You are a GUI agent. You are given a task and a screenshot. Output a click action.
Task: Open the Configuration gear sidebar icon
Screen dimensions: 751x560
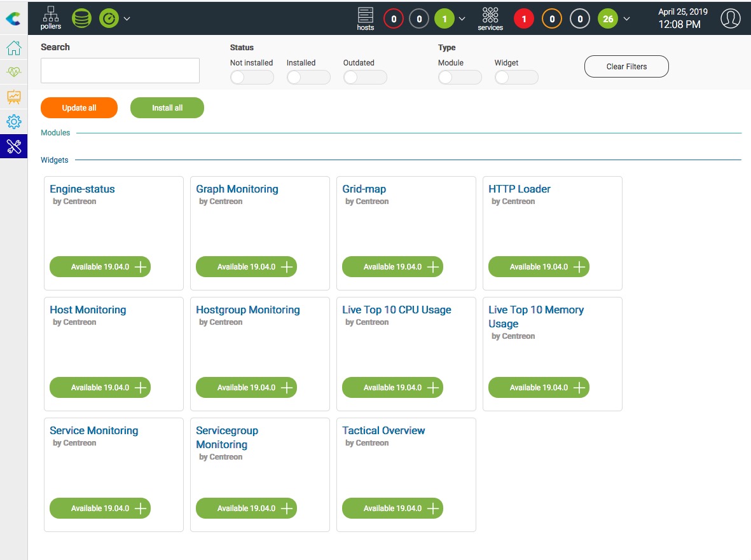14,121
